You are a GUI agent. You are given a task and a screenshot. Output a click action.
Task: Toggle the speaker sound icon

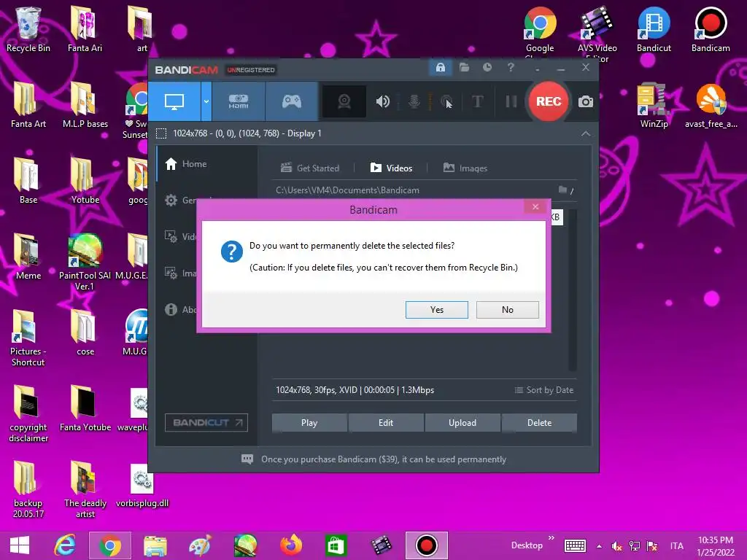[382, 101]
